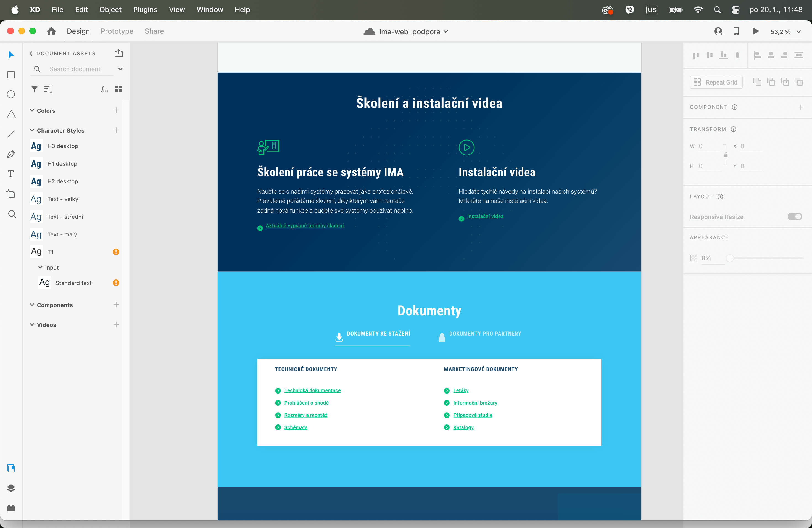Click the Search document field
This screenshot has height=528, width=812.
(x=75, y=69)
